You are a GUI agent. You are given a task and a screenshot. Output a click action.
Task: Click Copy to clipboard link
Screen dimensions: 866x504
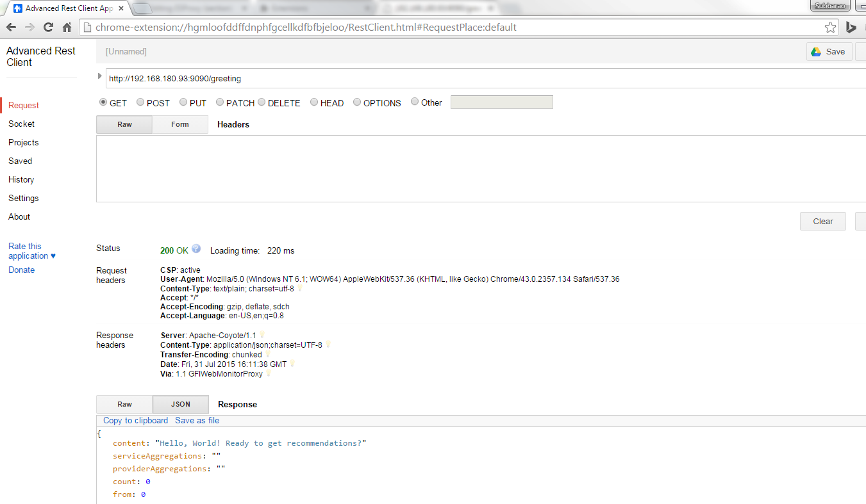135,420
